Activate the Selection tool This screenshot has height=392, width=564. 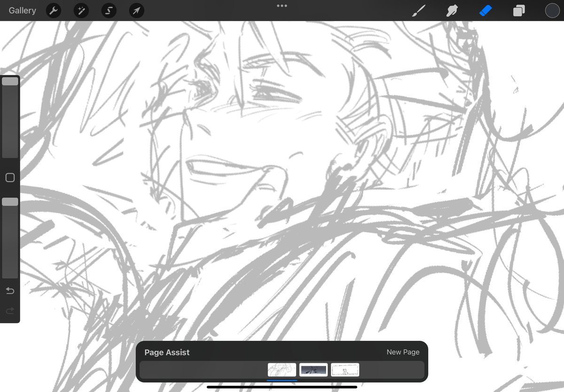109,10
